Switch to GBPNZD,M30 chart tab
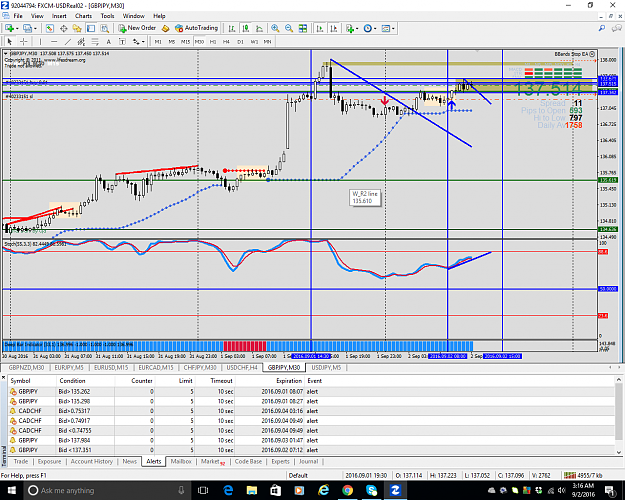Viewport: 625px width, 500px height. click(26, 368)
